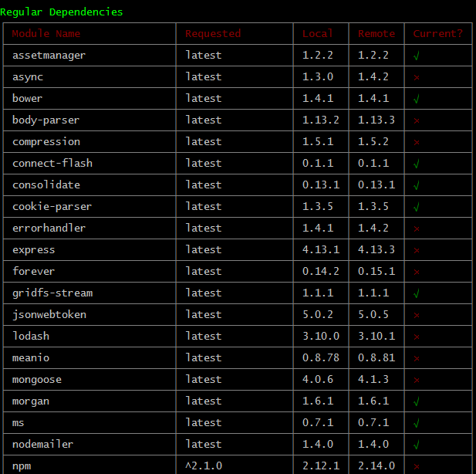Screen dimensions: 476x474
Task: Select the 'connect-flash' module name
Action: click(x=52, y=164)
